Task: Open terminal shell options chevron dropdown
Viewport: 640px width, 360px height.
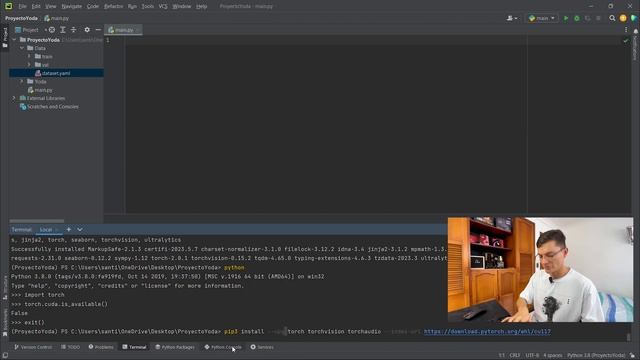Action: (80, 229)
